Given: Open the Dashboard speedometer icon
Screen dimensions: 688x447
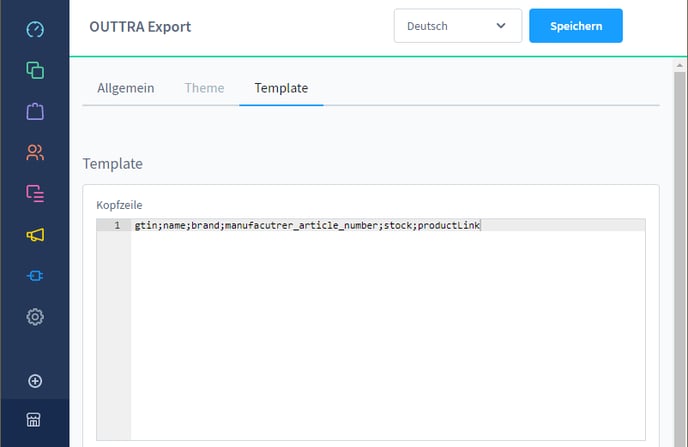Looking at the screenshot, I should click(35, 29).
